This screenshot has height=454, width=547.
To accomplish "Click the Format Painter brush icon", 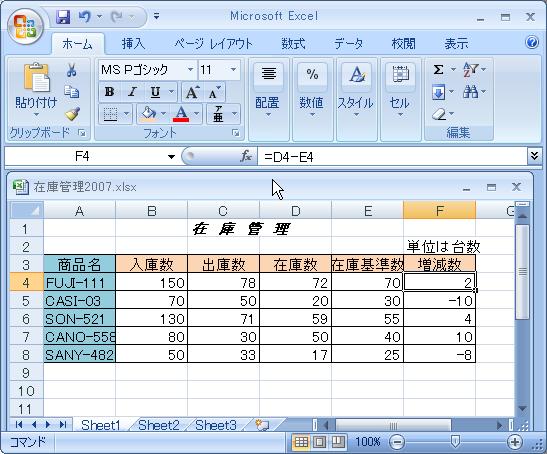I will pyautogui.click(x=72, y=114).
